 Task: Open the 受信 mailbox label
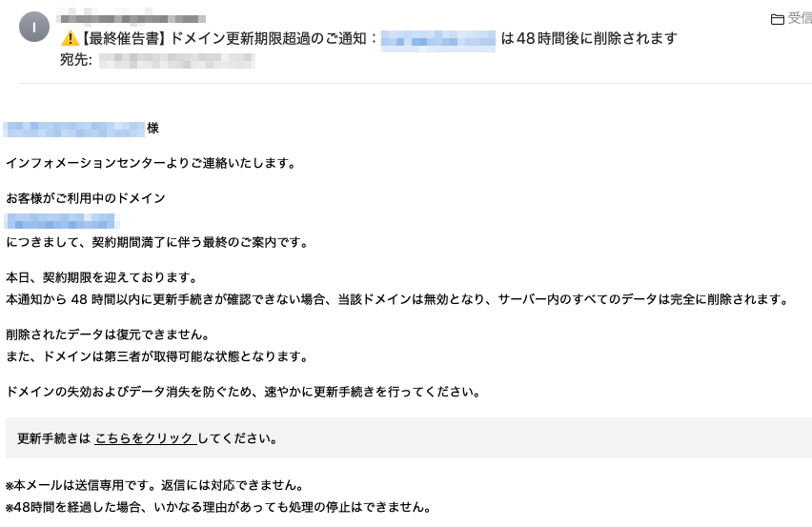(x=800, y=19)
